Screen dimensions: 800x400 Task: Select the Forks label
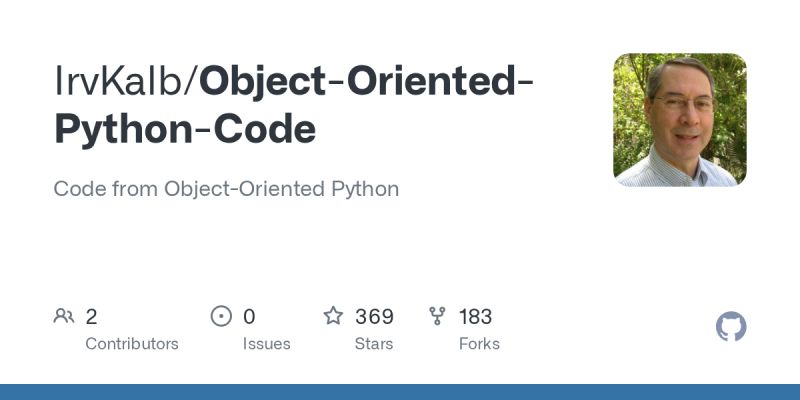pos(479,343)
